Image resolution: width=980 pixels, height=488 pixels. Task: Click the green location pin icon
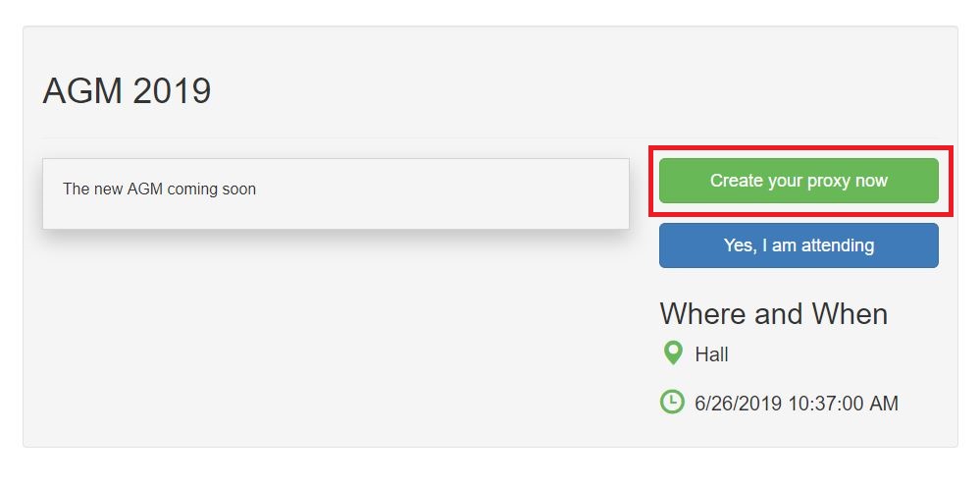pos(673,352)
